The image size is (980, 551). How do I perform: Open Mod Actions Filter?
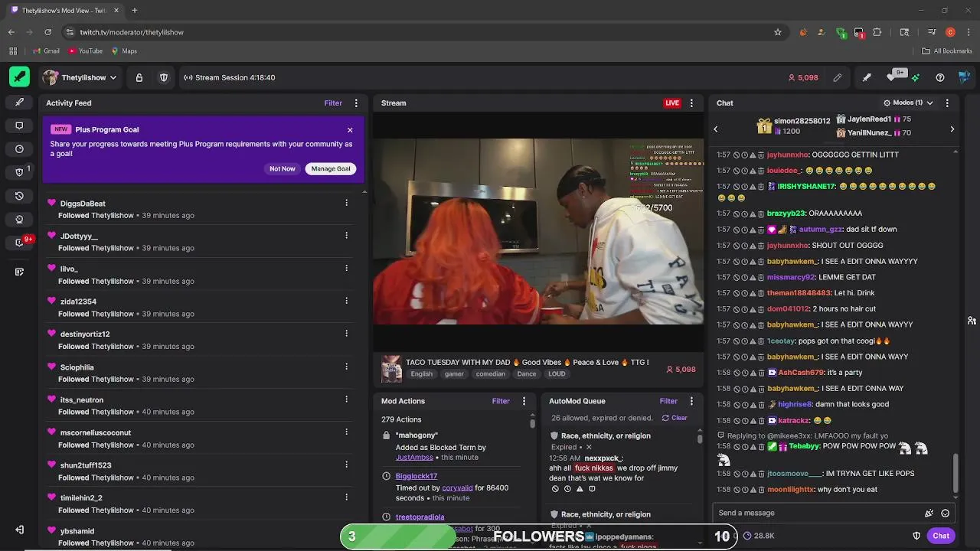tap(501, 401)
